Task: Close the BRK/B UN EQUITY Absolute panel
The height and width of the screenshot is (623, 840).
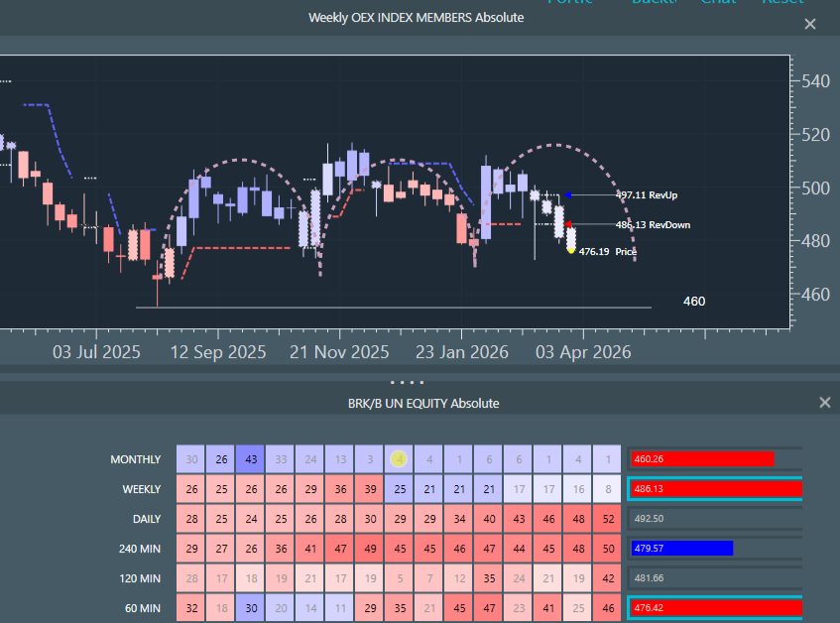Action: tap(825, 403)
